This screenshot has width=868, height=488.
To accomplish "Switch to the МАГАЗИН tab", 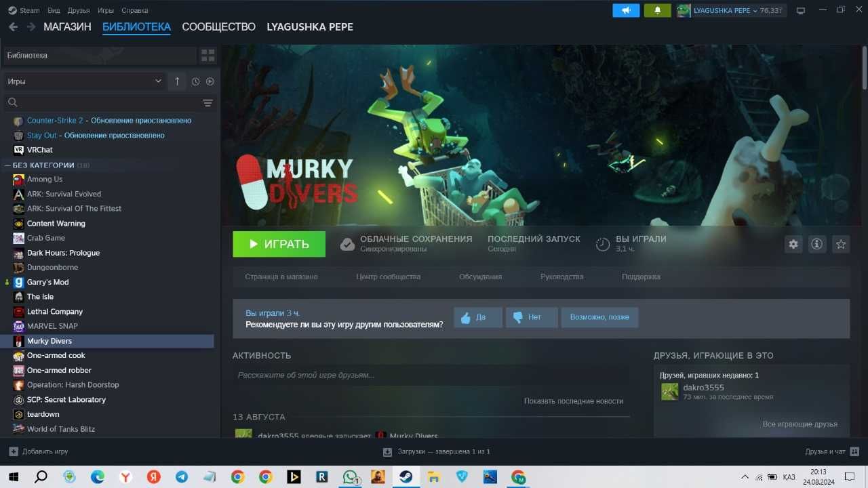I will pos(67,27).
